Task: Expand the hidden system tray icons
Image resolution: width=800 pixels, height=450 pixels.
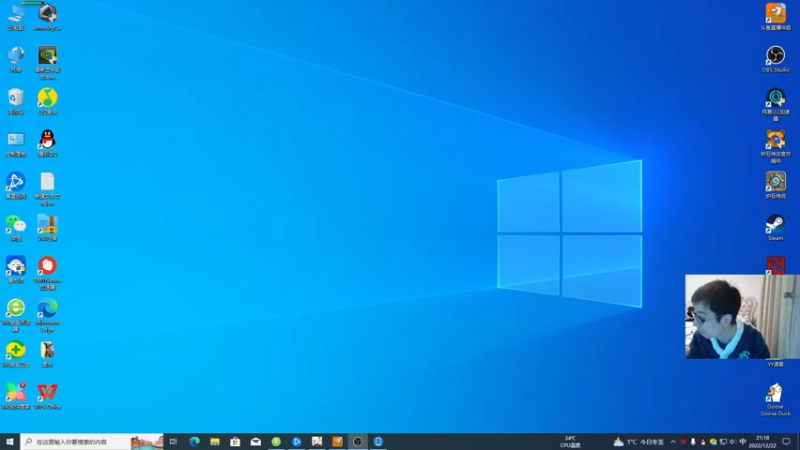Action: pos(673,442)
